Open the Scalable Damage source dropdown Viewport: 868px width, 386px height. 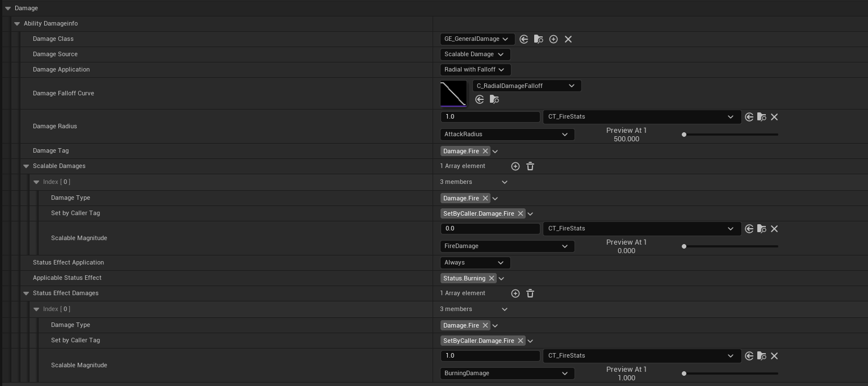(475, 54)
